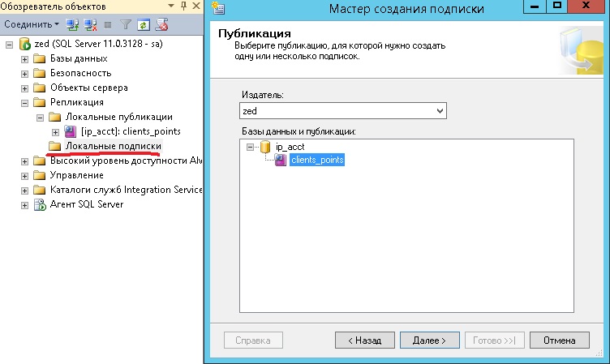Open the Издатель combo box
610x364 pixels.
tap(440, 110)
